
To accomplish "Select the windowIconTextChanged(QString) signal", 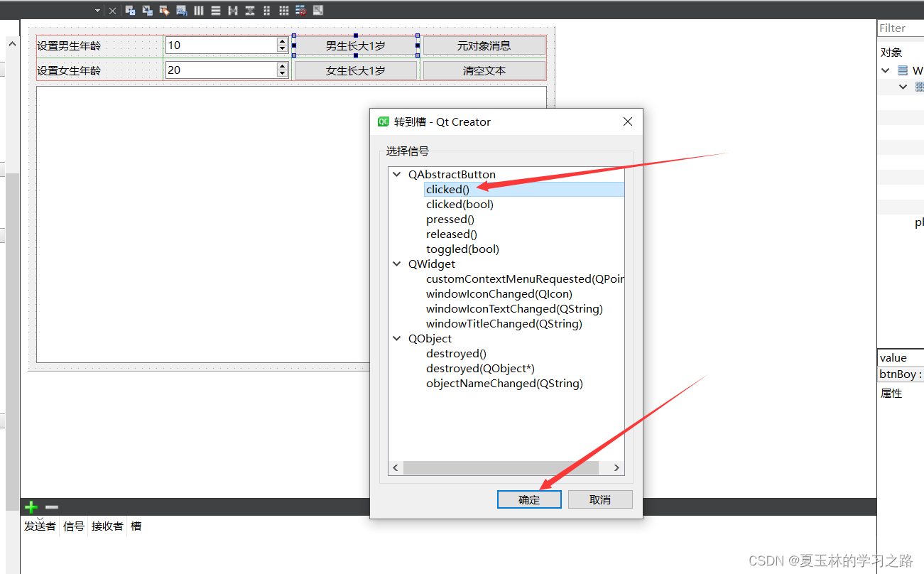I will coord(514,309).
